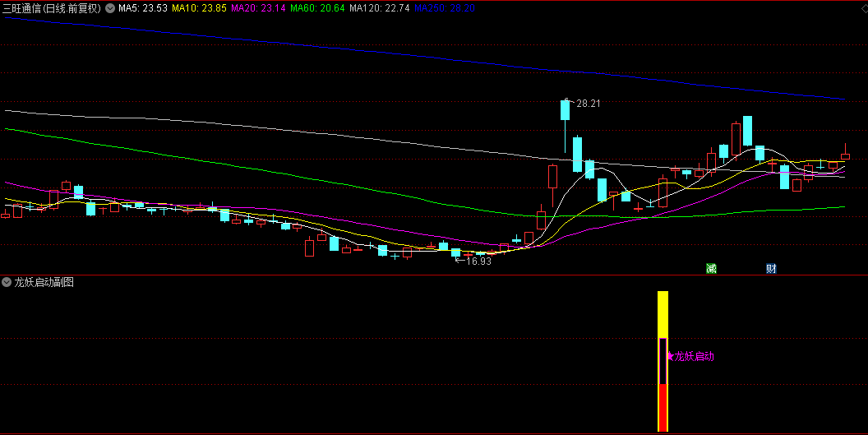The width and height of the screenshot is (868, 435).
Task: Click the 28.21 high price label
Action: [589, 103]
